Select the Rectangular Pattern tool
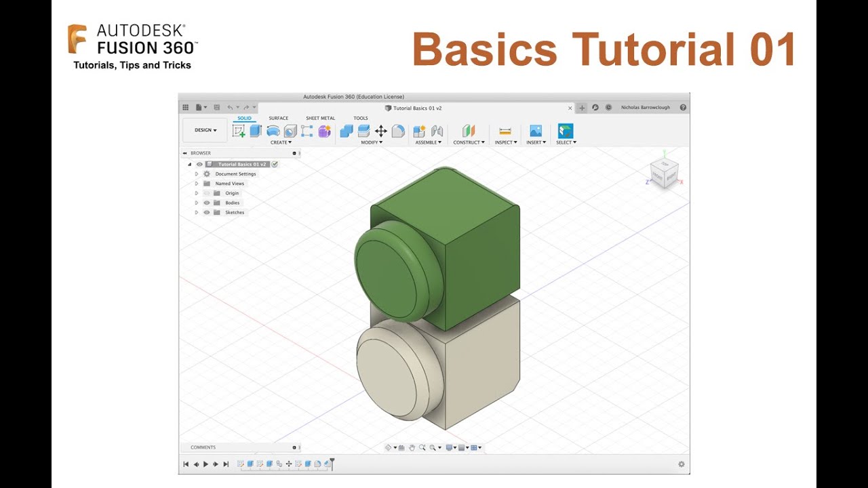This screenshot has height=488, width=868. (x=307, y=131)
